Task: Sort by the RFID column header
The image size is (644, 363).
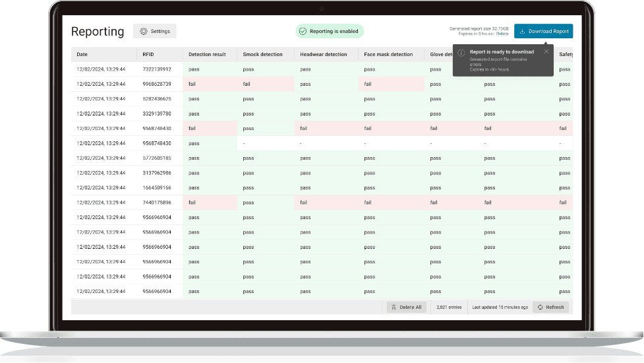Action: tap(148, 54)
